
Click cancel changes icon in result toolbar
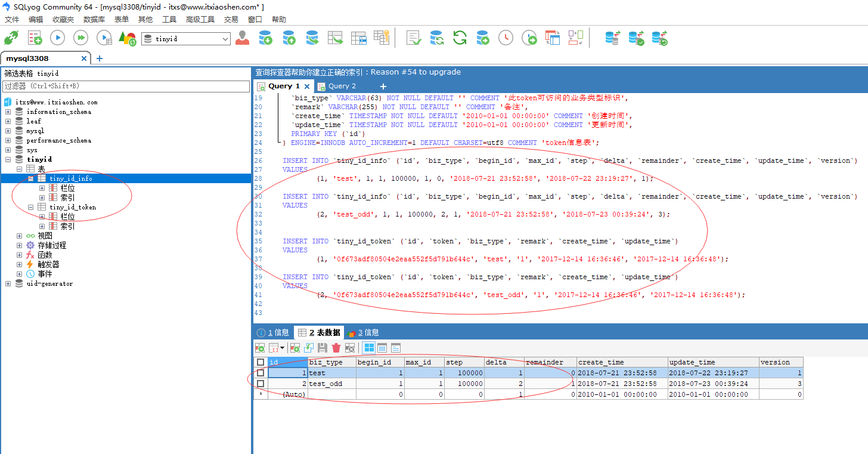[350, 348]
